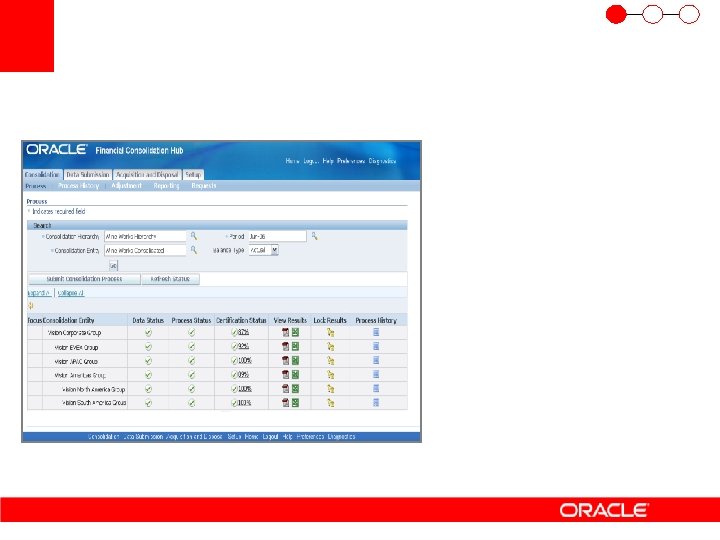This screenshot has width=720, height=540.
Task: Open Consolidation Entity search lookup icon
Action: point(194,250)
